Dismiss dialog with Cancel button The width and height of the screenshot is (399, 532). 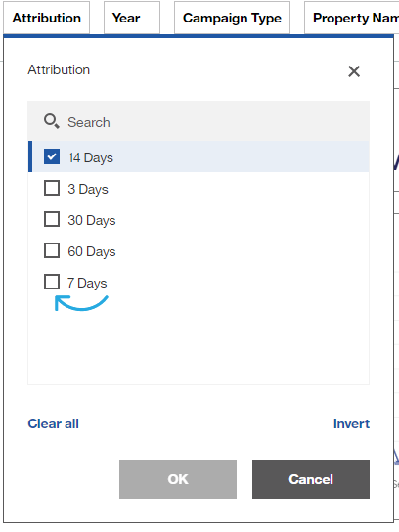311,479
